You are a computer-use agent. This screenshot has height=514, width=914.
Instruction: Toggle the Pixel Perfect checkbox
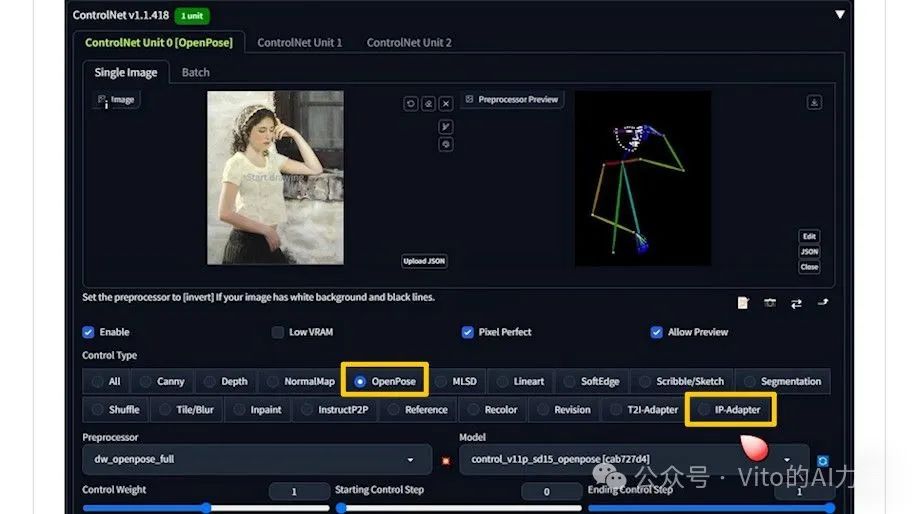tap(467, 332)
